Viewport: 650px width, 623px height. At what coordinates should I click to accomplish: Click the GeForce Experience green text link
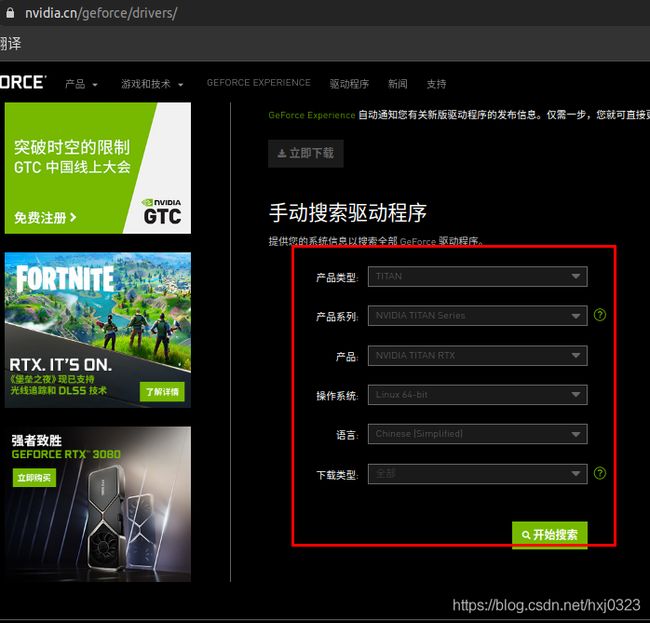pyautogui.click(x=312, y=115)
